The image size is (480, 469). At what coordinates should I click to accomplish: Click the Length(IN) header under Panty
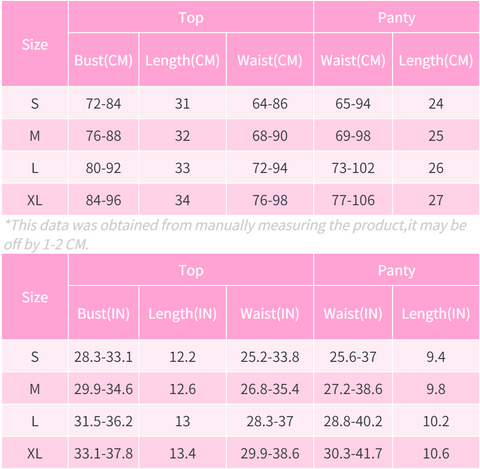coord(436,313)
